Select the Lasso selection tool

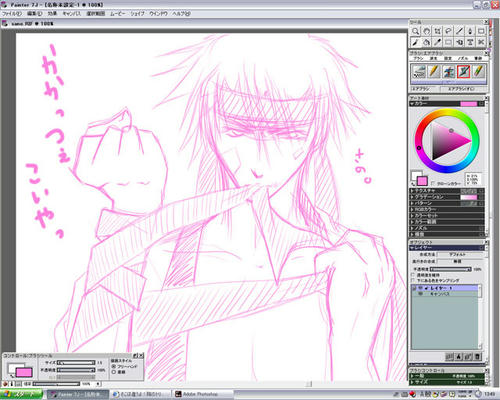(x=448, y=31)
